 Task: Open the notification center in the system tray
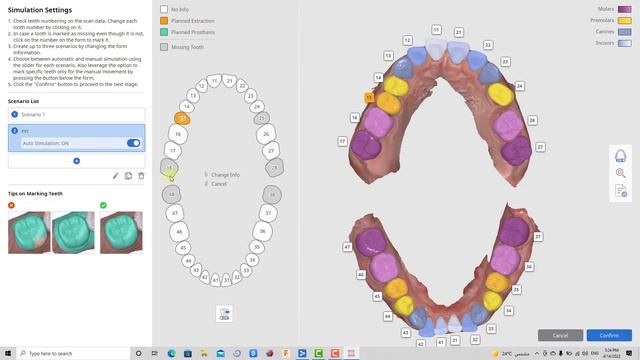coord(629,353)
